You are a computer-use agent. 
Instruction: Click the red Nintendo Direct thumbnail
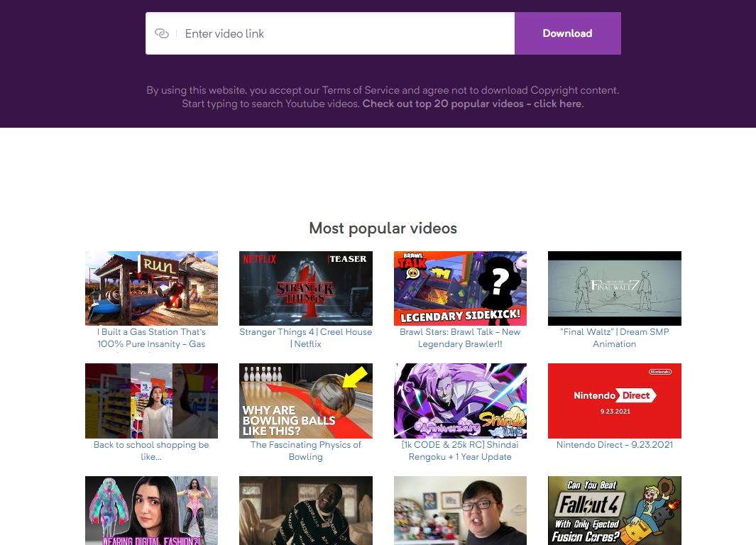[614, 401]
